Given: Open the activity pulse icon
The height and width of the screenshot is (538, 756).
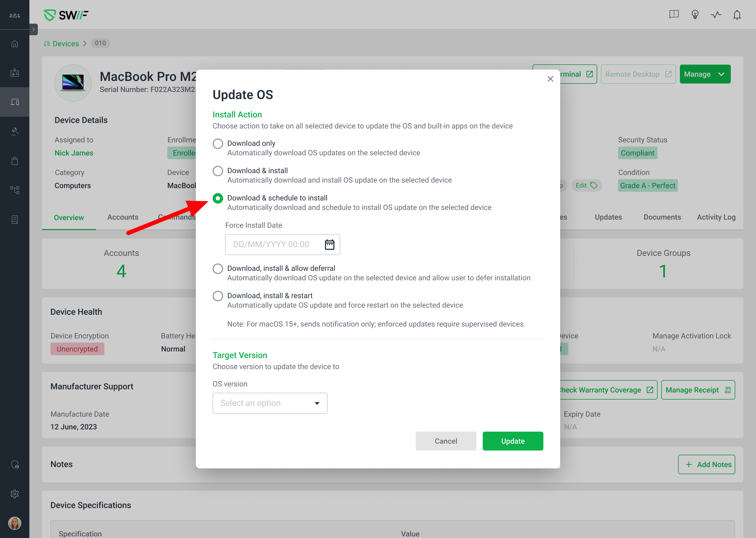Looking at the screenshot, I should pos(716,14).
